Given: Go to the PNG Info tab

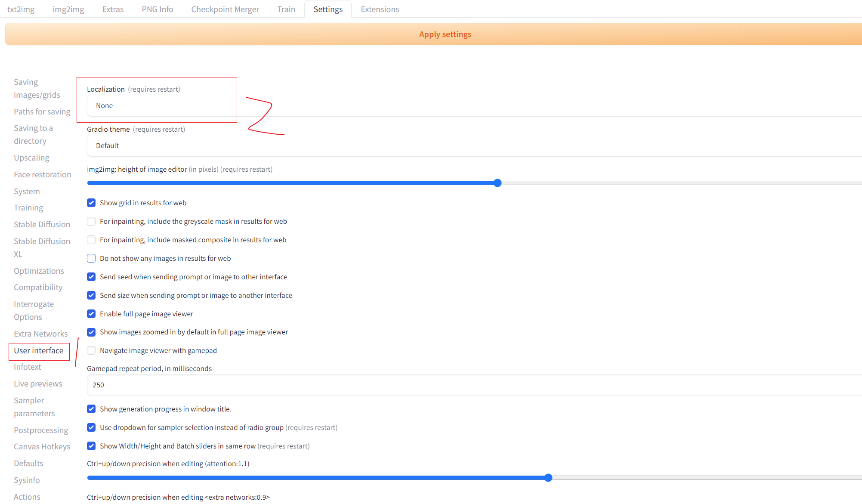Looking at the screenshot, I should [x=158, y=9].
